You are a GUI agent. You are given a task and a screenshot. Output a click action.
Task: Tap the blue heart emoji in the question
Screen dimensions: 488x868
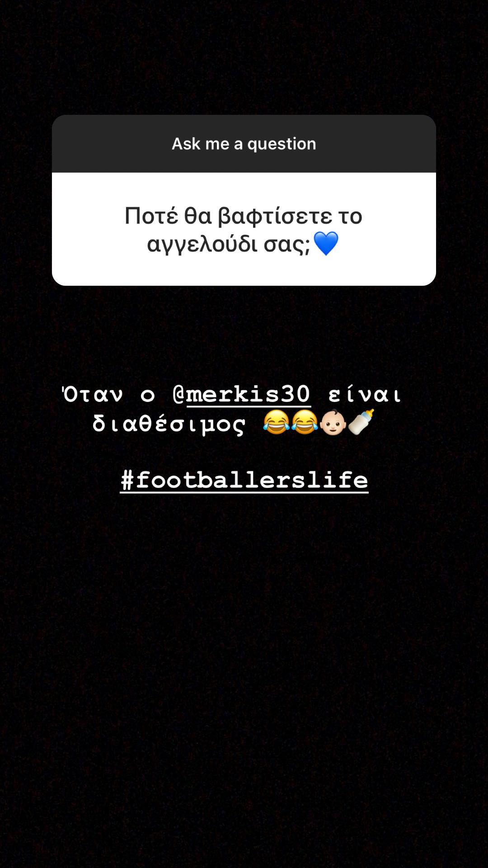[x=326, y=244]
